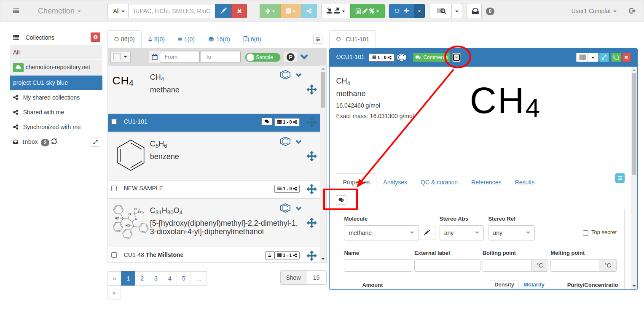Click the calendar icon beside From field
Image resolution: width=644 pixels, height=324 pixels.
155,57
